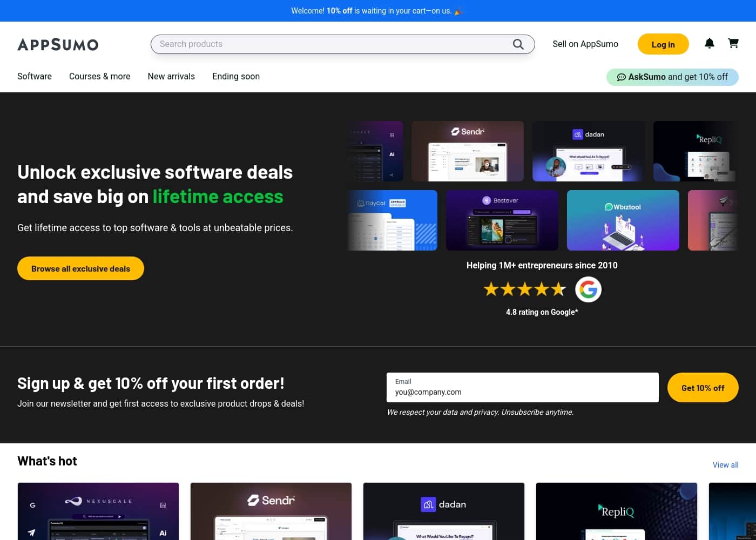Click '4.8 rating on Google*' text

click(x=542, y=312)
